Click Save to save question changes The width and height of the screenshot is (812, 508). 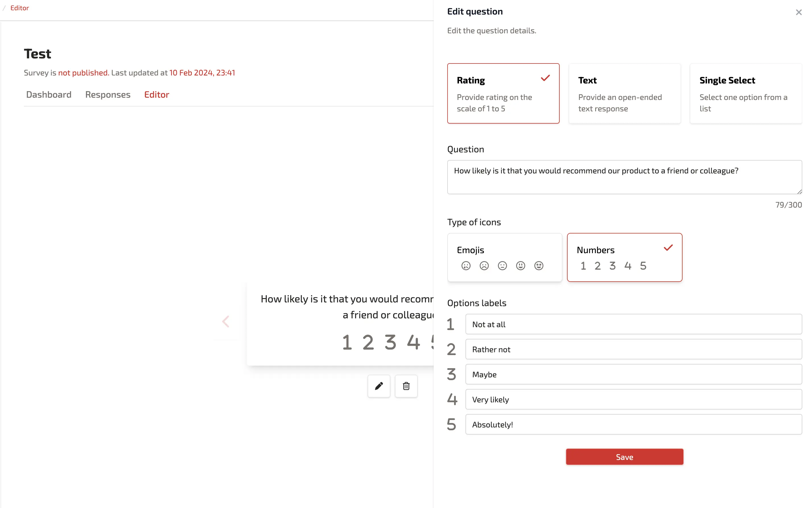(624, 457)
